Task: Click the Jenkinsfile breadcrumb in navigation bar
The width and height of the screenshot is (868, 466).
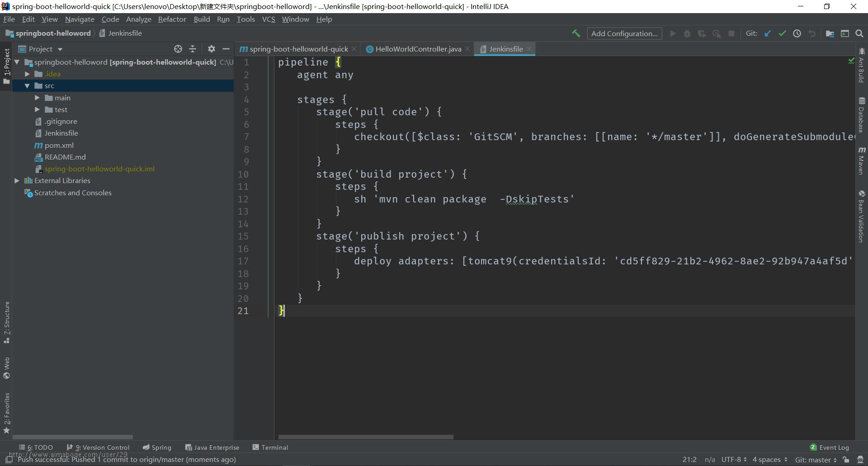Action: tap(120, 33)
